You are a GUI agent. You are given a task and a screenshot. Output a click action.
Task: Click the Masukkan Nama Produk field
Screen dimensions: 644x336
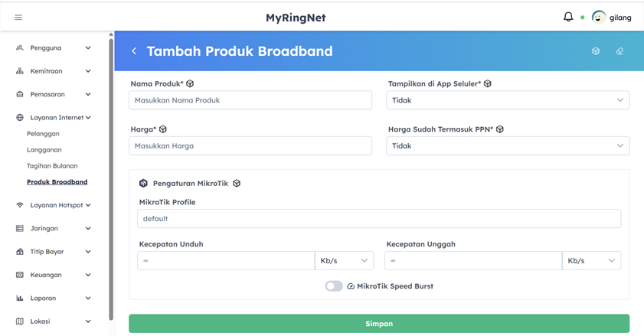click(x=250, y=100)
